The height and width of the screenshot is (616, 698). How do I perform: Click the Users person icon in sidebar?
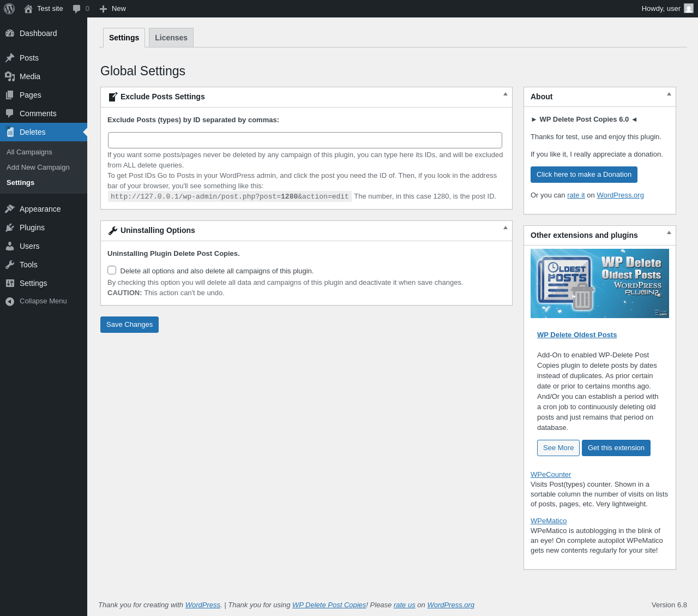point(10,246)
